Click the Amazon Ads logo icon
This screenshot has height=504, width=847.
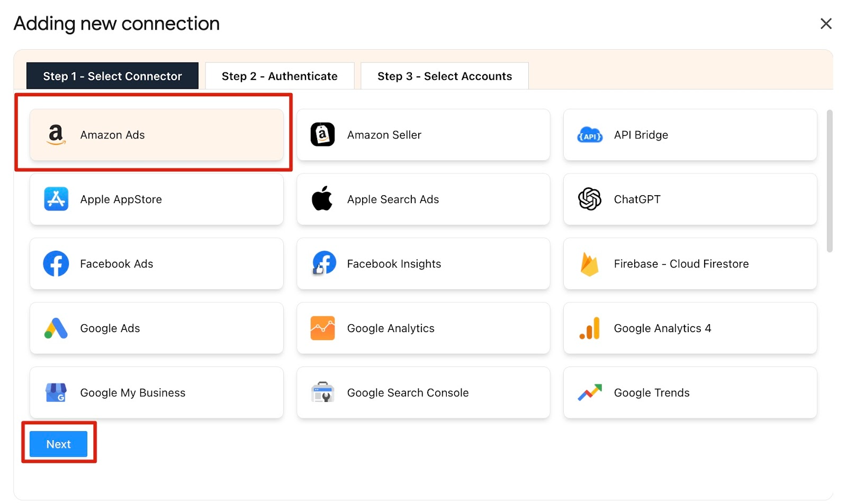point(56,135)
